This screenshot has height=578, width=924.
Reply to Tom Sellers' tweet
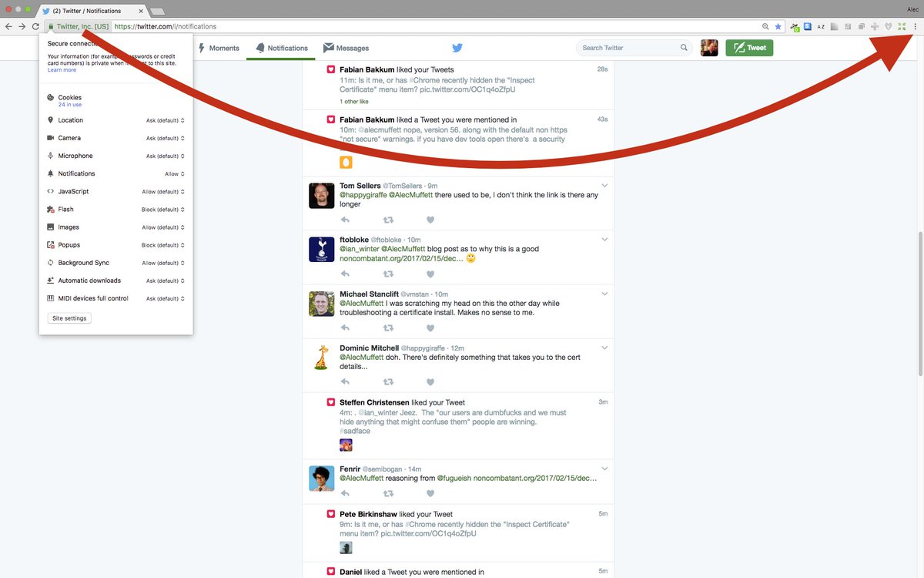(x=345, y=220)
